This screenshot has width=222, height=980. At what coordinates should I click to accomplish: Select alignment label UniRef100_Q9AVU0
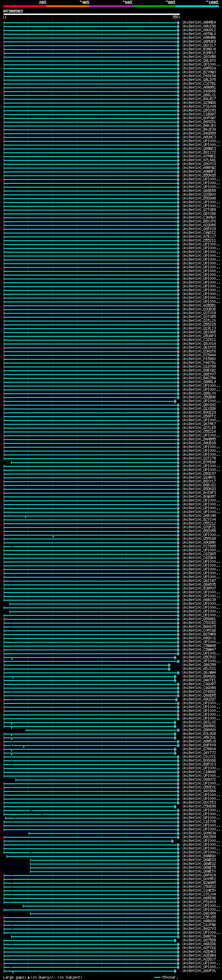pos(199,730)
